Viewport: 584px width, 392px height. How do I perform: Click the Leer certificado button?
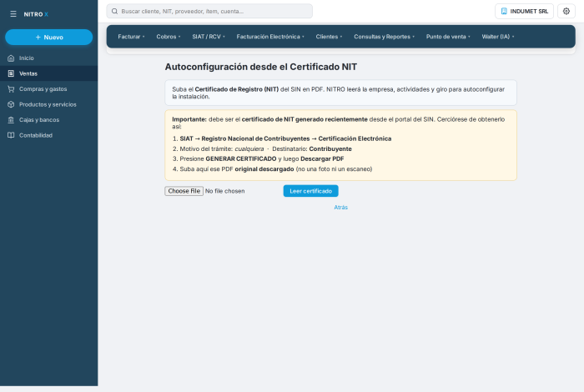pyautogui.click(x=310, y=191)
